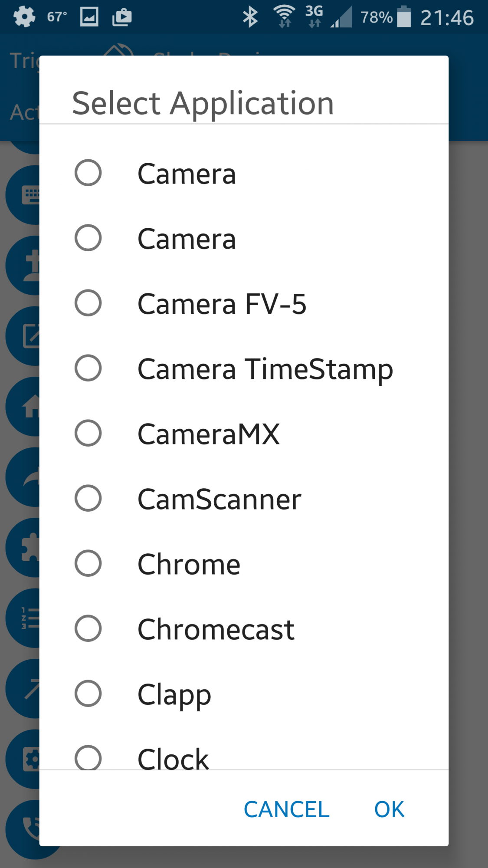Viewport: 488px width, 868px height.
Task: Tap the gear icon in the status bar
Action: (24, 17)
